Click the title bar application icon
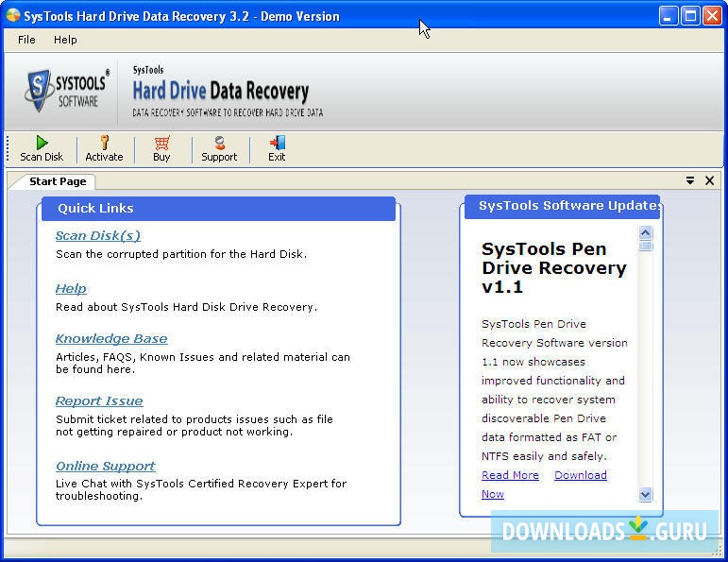This screenshot has width=728, height=562. pos(13,16)
